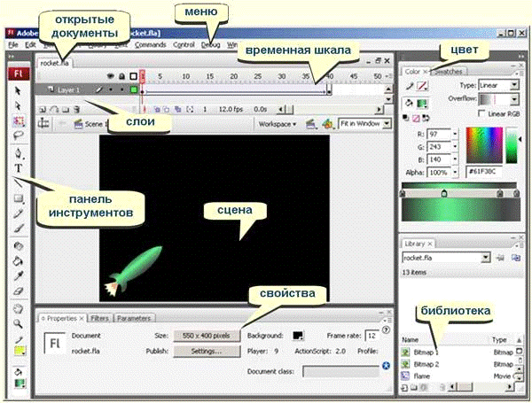Viewport: 532px width, 403px height.
Task: Switch to the Swatches tab
Action: [449, 72]
